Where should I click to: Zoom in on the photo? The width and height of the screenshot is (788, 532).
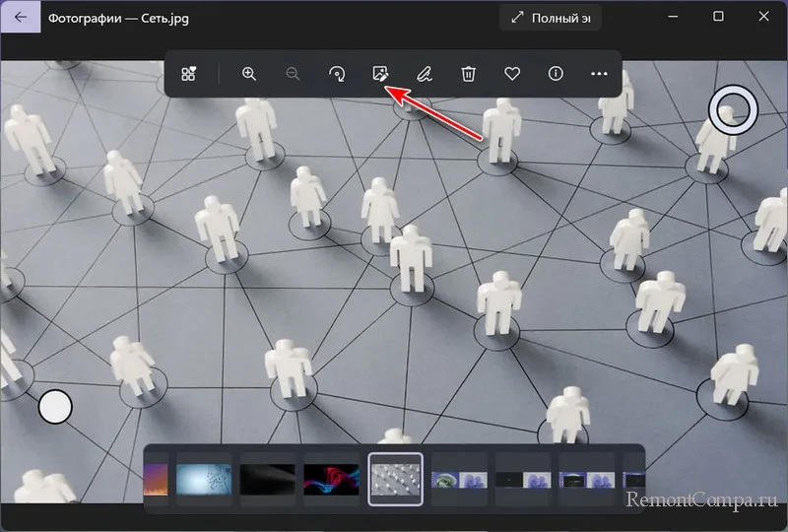[x=249, y=74]
